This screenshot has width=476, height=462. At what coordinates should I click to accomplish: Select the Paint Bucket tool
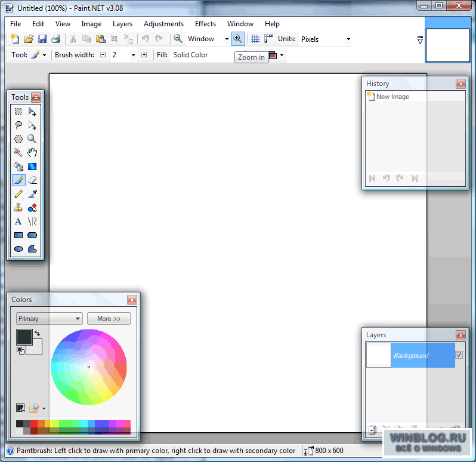[18, 167]
